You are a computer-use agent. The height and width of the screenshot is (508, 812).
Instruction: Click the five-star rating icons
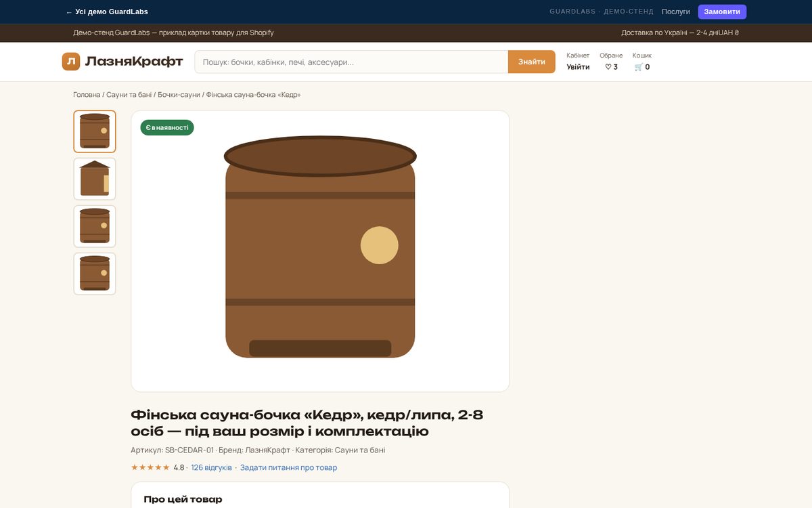click(x=150, y=467)
